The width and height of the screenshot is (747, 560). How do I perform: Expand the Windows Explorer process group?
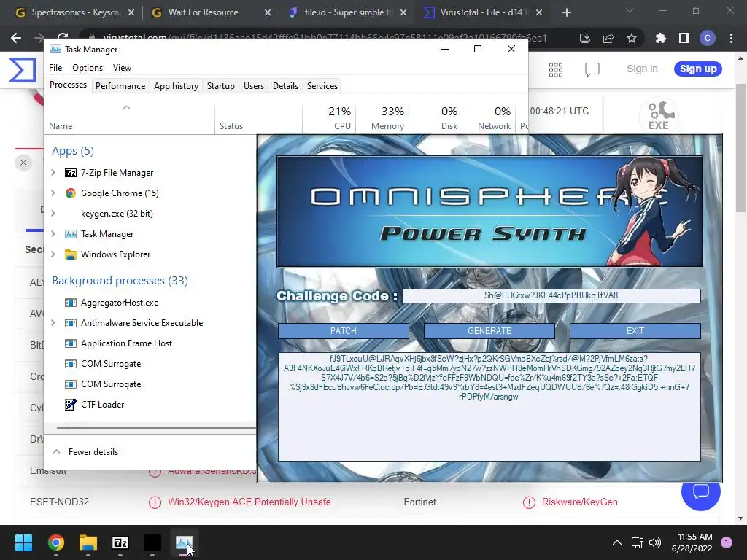pos(53,254)
